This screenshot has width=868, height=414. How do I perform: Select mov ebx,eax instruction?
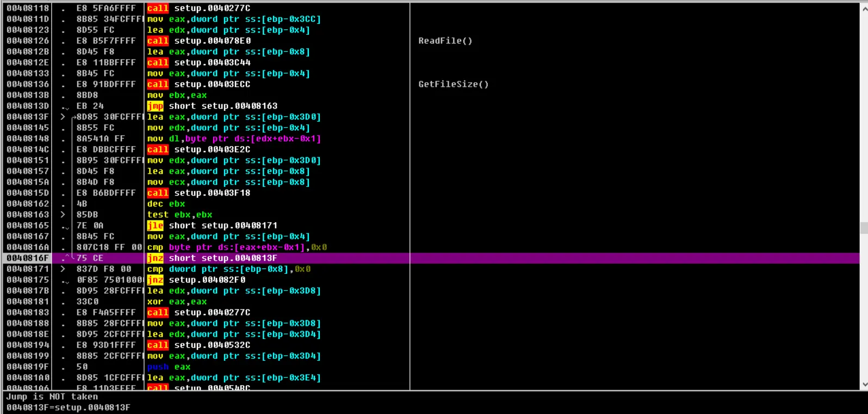(x=177, y=95)
